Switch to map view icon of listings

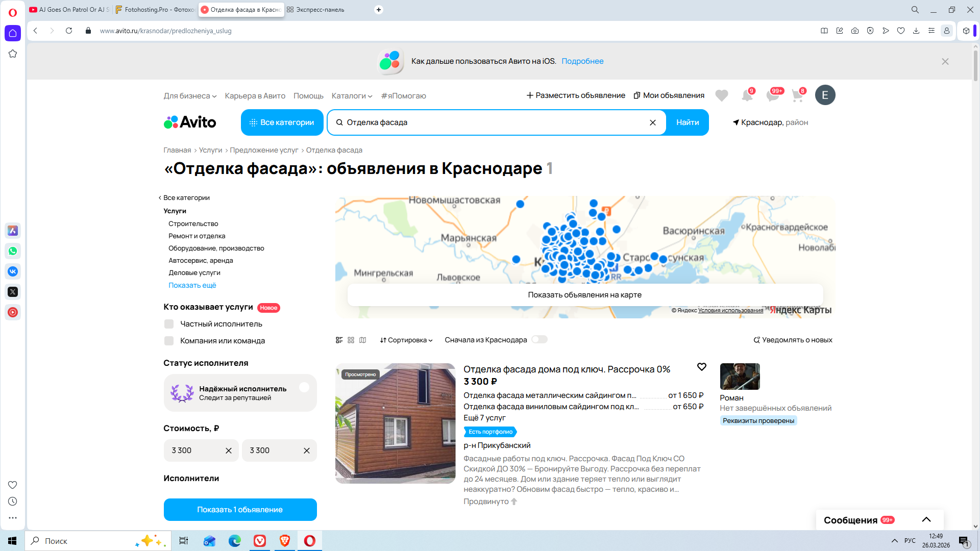(x=363, y=340)
